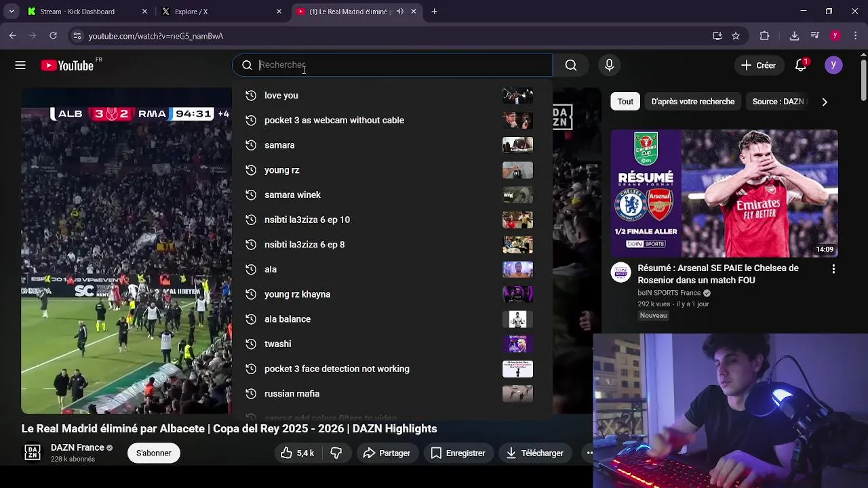The image size is (868, 488).
Task: Subscribe using S'abonner button
Action: [154, 453]
